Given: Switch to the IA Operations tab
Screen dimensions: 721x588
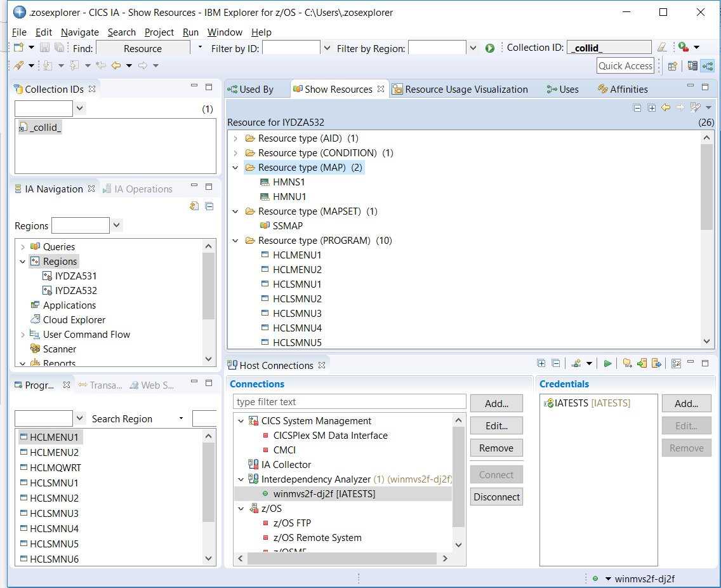Looking at the screenshot, I should tap(138, 189).
